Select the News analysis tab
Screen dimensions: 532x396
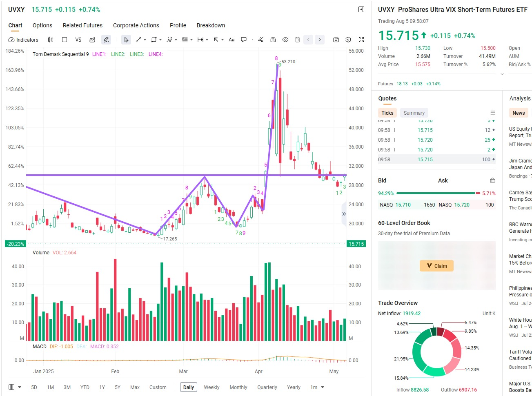(x=519, y=113)
